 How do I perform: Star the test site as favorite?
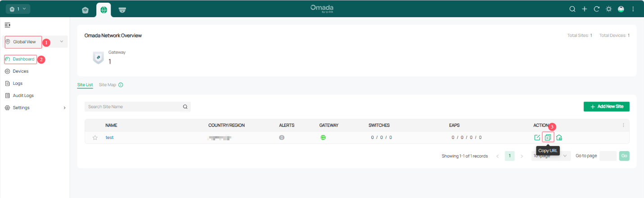click(95, 138)
